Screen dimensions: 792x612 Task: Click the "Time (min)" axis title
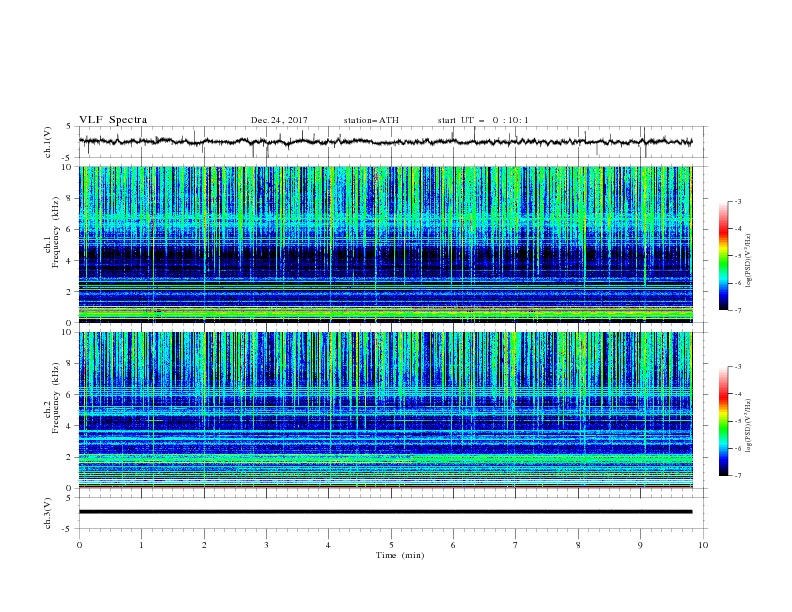400,555
